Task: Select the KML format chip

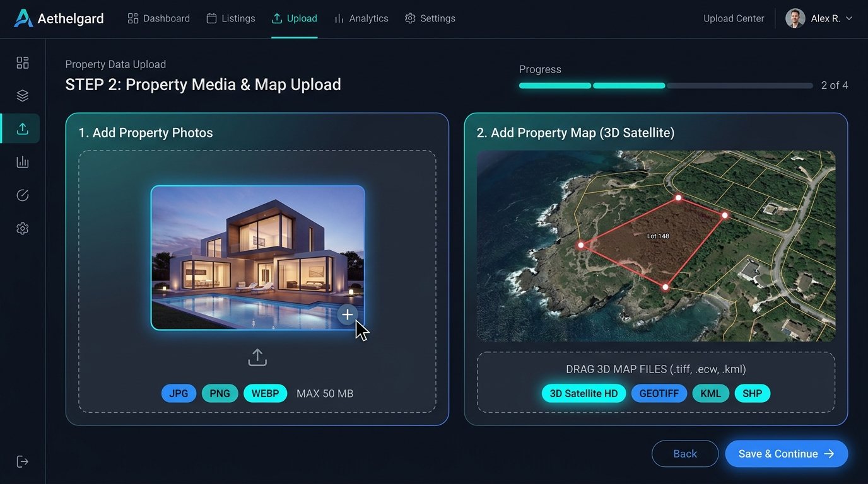Action: click(711, 393)
